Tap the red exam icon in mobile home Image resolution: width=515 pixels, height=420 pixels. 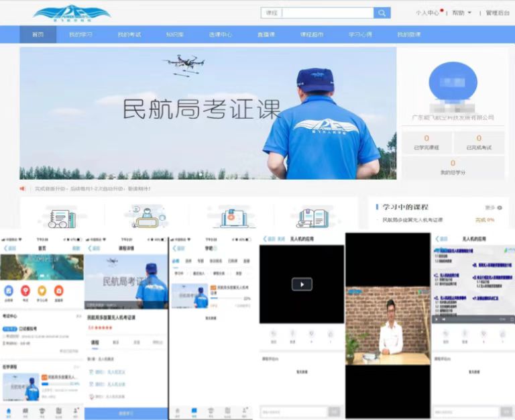(x=25, y=291)
